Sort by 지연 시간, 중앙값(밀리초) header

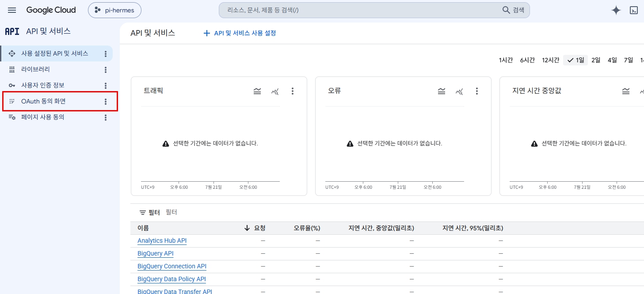(x=381, y=228)
